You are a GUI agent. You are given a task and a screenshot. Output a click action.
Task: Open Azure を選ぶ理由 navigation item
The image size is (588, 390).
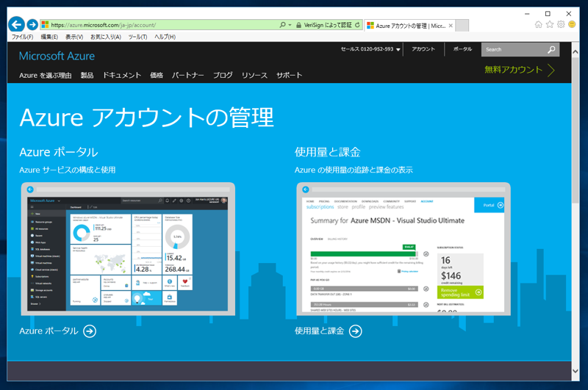click(x=46, y=76)
